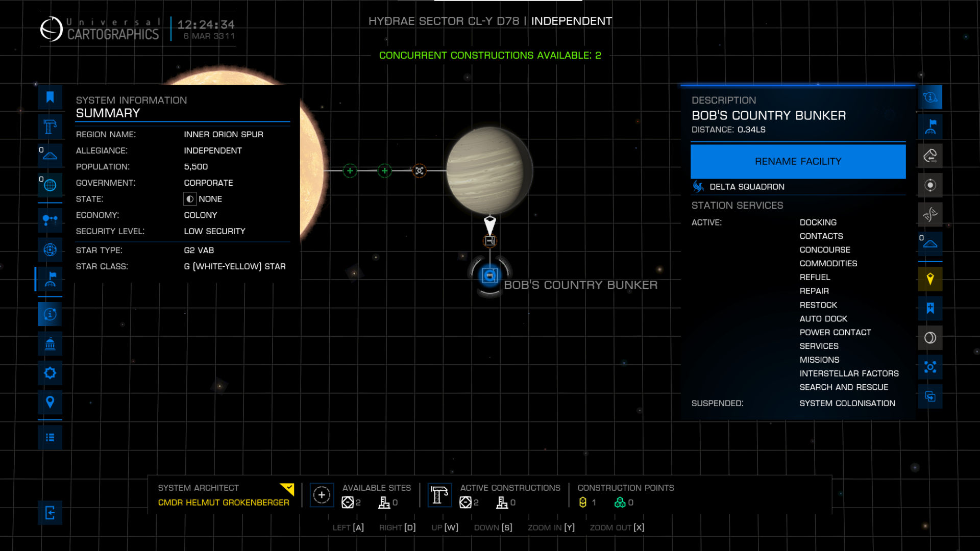The image size is (980, 551).
Task: Click the Power Contact service entry
Action: click(x=835, y=332)
